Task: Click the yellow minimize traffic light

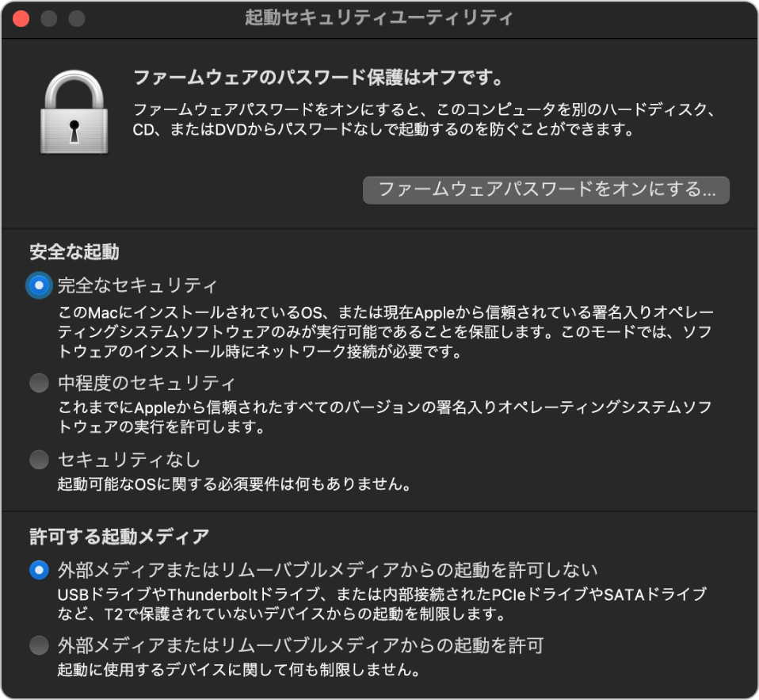Action: click(49, 17)
